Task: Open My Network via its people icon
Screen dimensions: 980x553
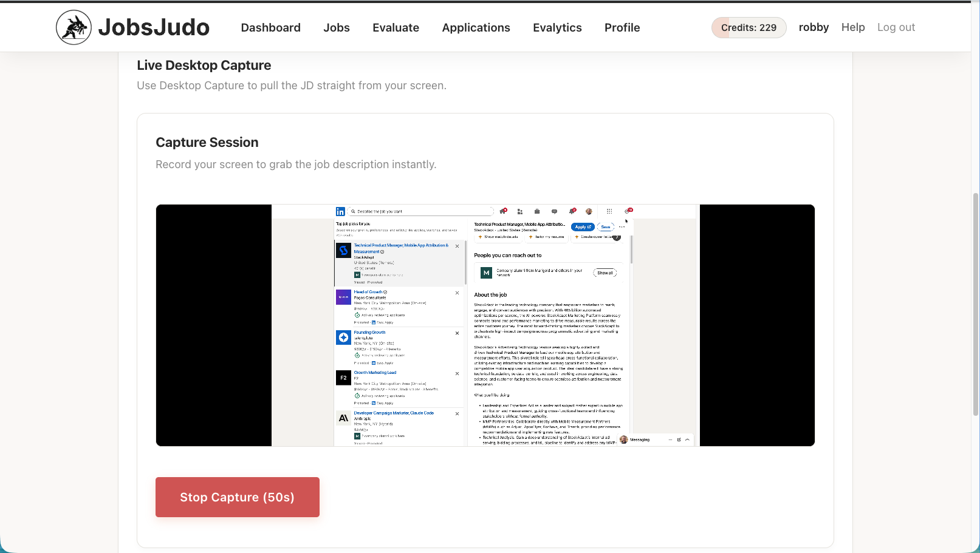Action: (x=520, y=211)
